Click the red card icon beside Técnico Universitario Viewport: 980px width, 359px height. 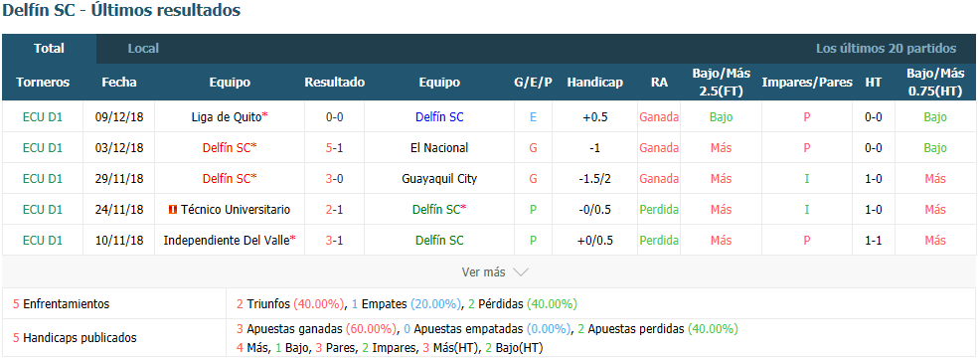point(173,210)
